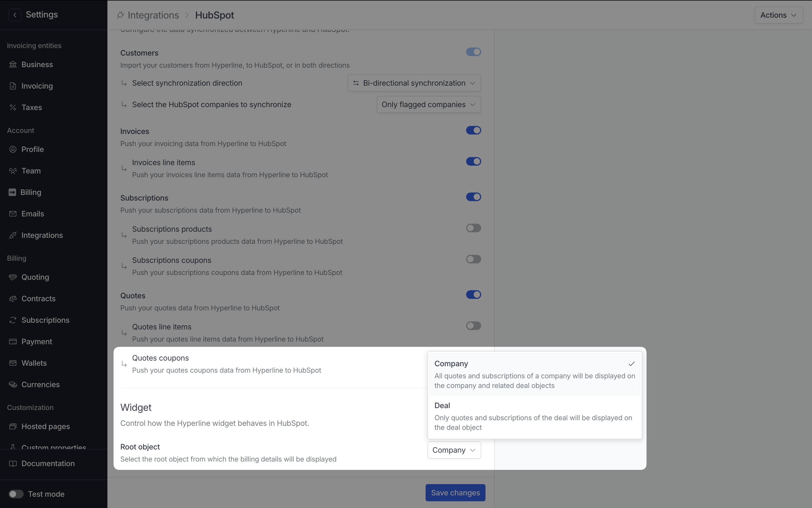The image size is (812, 508).
Task: Click Save changes button
Action: [x=455, y=492]
